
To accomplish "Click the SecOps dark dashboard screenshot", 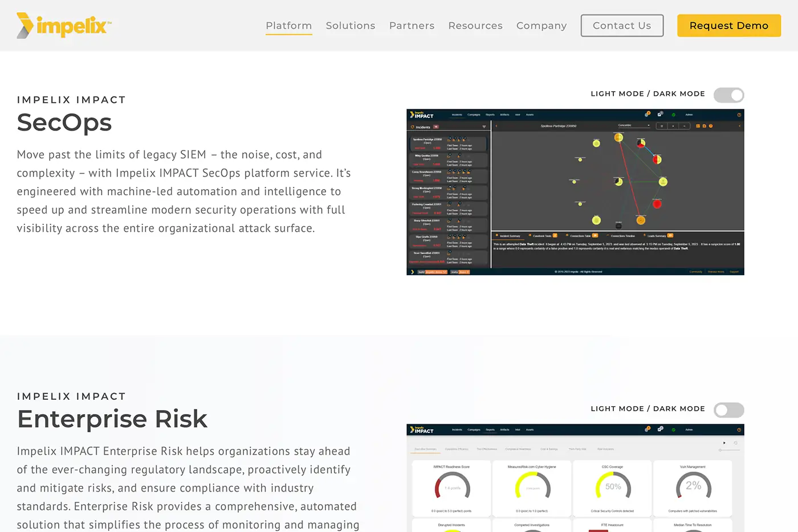I will click(x=575, y=192).
